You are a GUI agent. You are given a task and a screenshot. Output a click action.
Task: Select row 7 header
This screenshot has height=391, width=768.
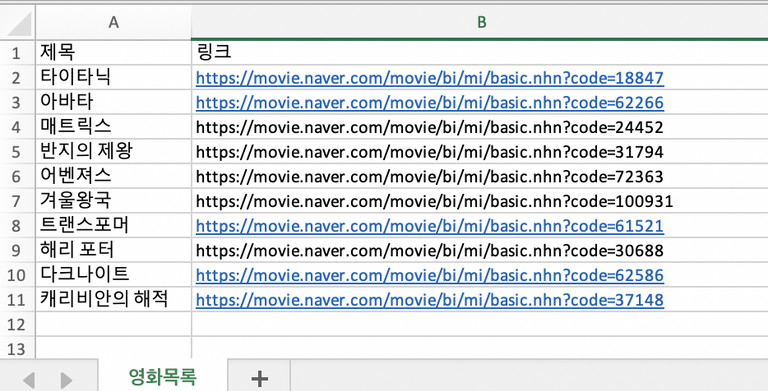(x=17, y=201)
